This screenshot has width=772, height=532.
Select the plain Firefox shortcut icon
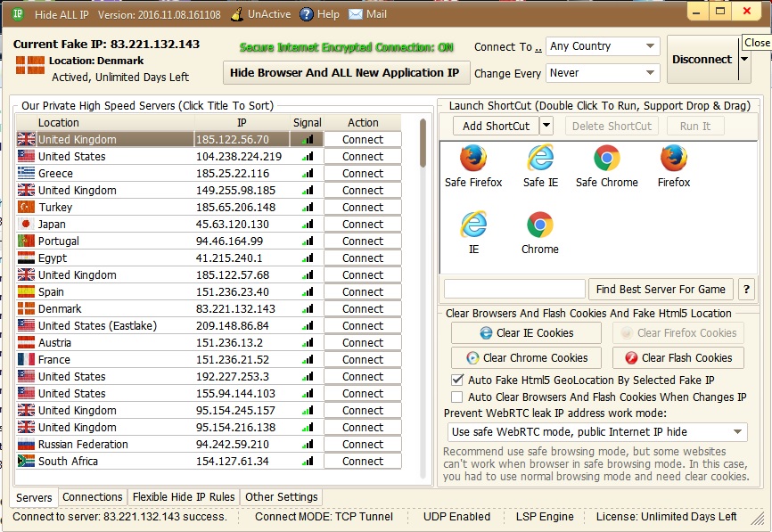click(x=674, y=159)
